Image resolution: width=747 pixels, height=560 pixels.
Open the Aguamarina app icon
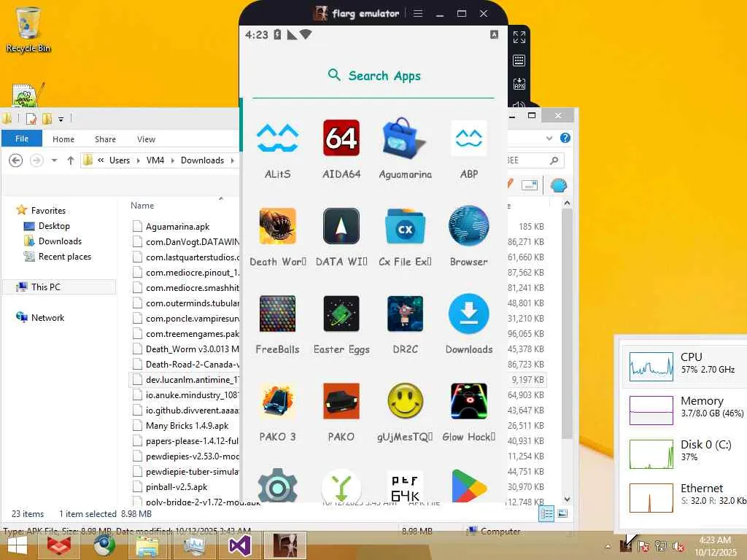point(404,138)
